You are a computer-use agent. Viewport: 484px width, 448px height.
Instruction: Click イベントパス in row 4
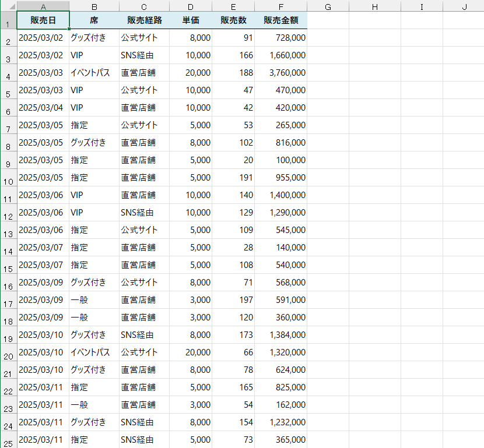pyautogui.click(x=94, y=73)
